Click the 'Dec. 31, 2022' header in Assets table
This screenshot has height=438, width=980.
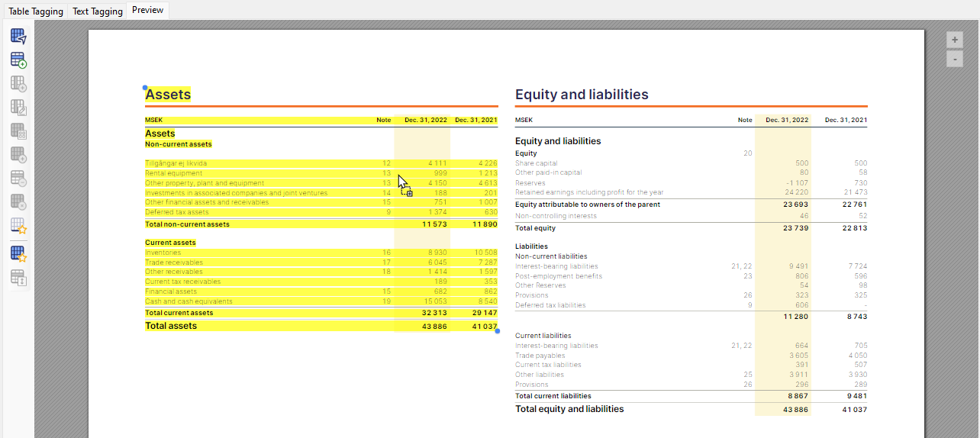pos(425,120)
